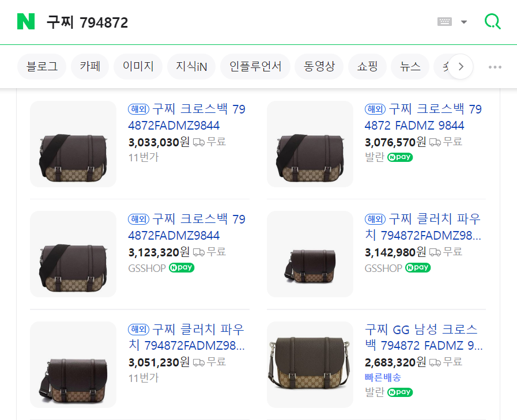517x420 pixels.
Task: Click the green Naver N logo
Action: pos(26,22)
